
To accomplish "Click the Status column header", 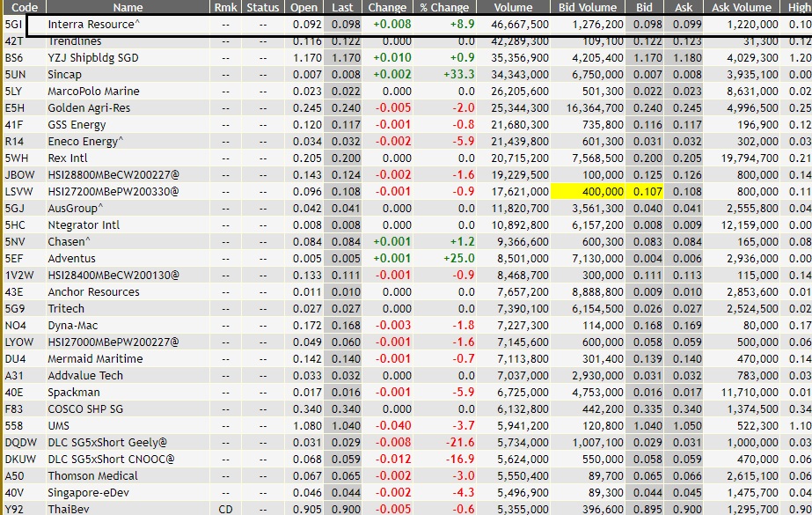I will tap(262, 7).
